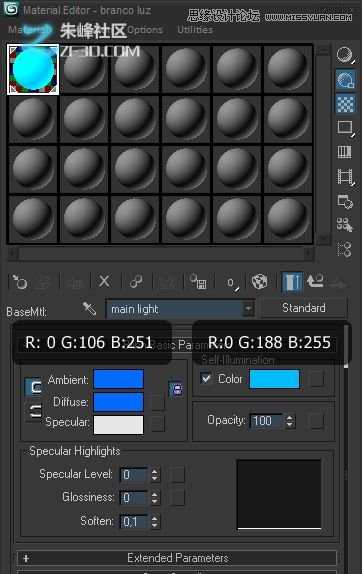Image resolution: width=362 pixels, height=574 pixels.
Task: Click the Specular Level spinner arrows
Action: click(x=155, y=475)
